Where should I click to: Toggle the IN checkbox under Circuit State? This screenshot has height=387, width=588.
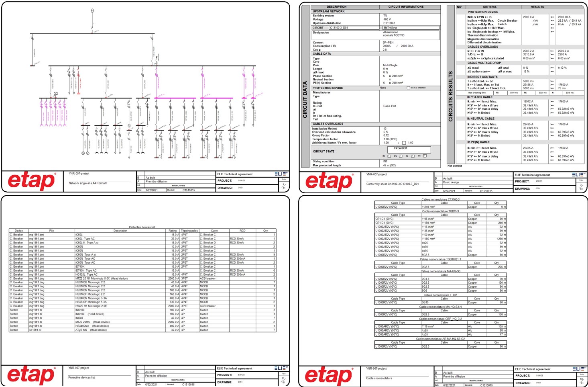[389, 156]
